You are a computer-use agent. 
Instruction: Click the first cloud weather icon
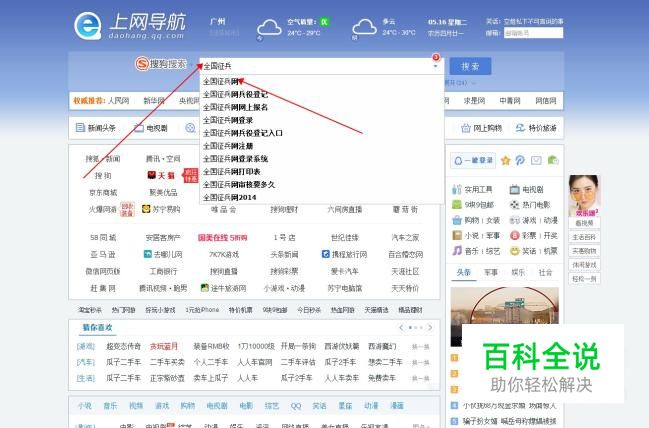click(x=269, y=28)
